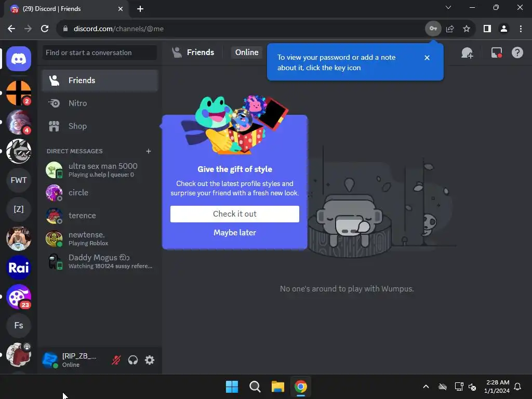
Task: Open the Fs server
Action: click(19, 326)
